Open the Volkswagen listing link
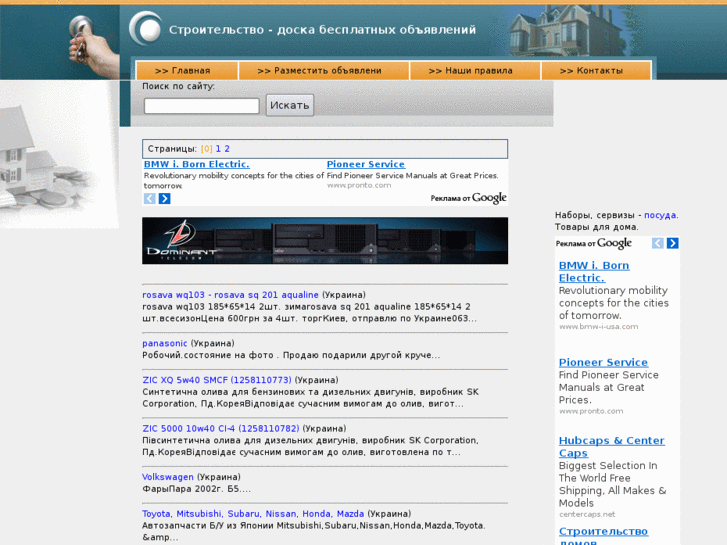 click(x=168, y=477)
